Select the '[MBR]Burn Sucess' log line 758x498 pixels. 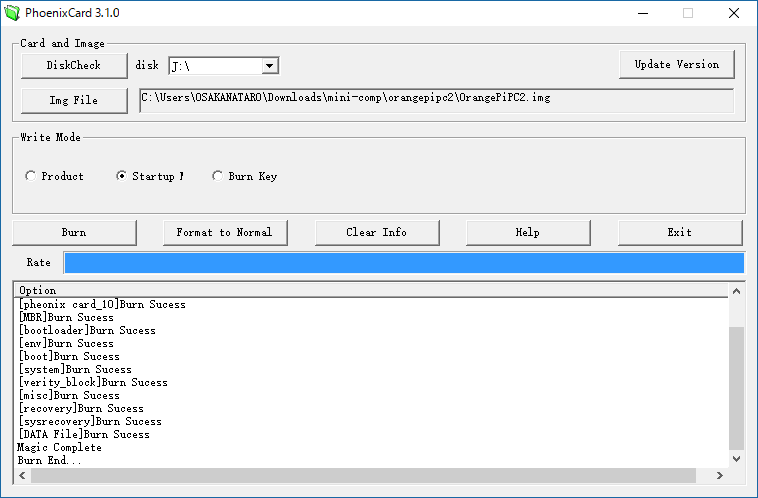66,318
